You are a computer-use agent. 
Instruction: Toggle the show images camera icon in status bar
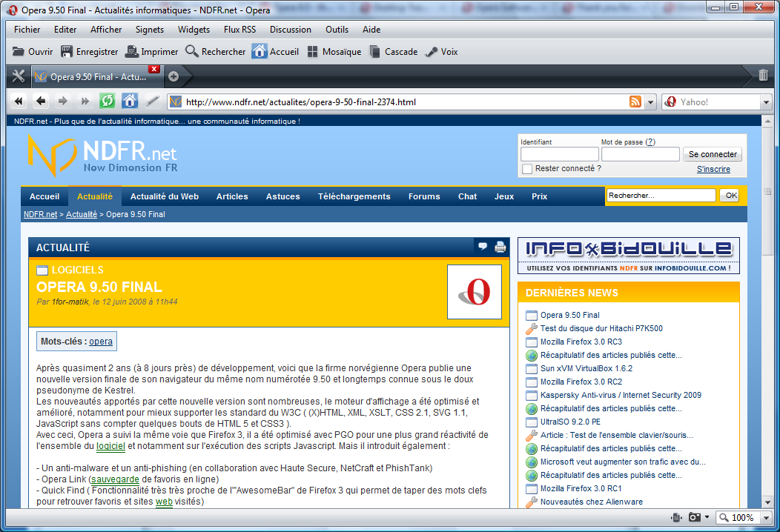695,518
